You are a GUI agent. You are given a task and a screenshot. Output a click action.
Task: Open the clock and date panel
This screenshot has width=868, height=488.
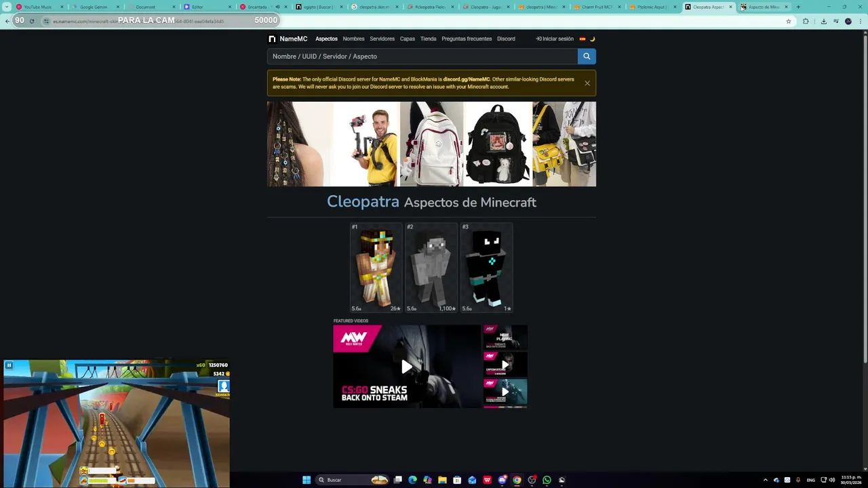click(x=851, y=480)
